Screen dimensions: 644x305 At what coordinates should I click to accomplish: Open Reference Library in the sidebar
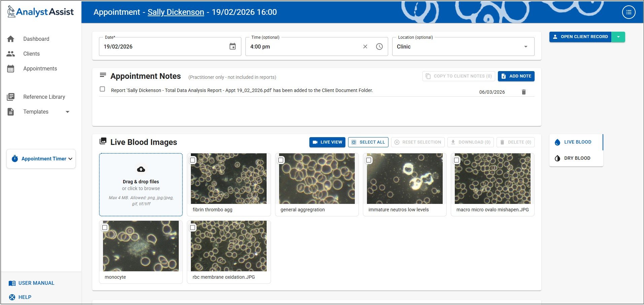pyautogui.click(x=44, y=97)
